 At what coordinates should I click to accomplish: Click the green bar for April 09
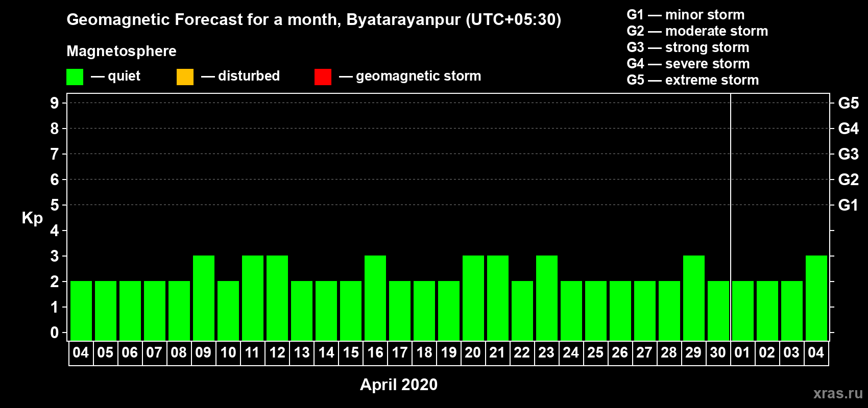[x=204, y=298]
